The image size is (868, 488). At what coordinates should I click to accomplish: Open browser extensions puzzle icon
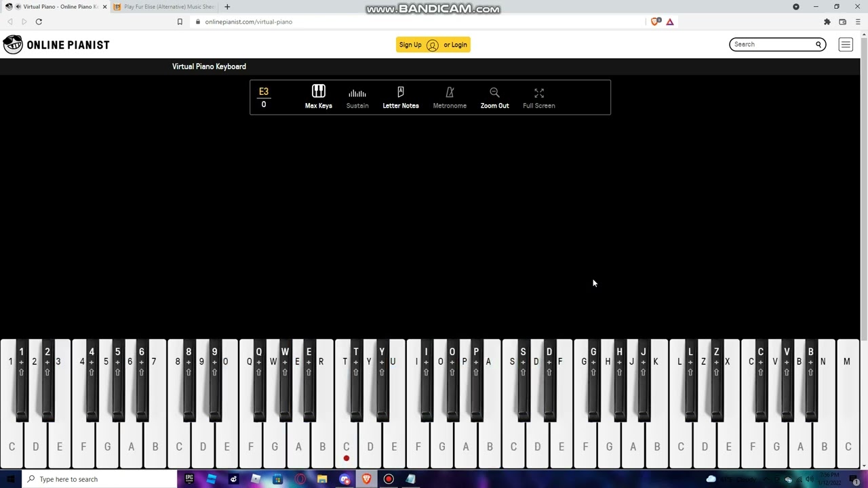(x=827, y=22)
